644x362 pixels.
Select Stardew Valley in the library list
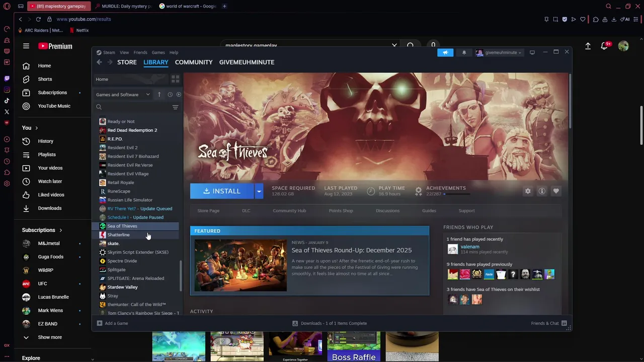coord(122,287)
